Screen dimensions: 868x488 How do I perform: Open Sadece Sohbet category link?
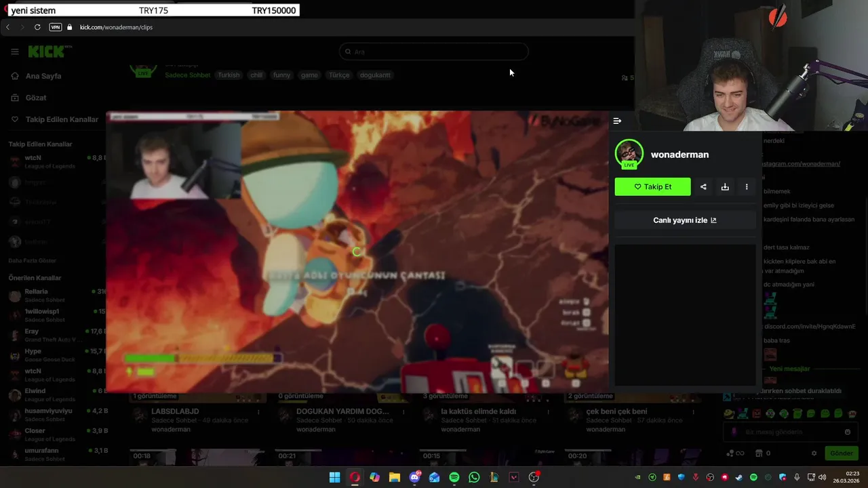pos(188,75)
